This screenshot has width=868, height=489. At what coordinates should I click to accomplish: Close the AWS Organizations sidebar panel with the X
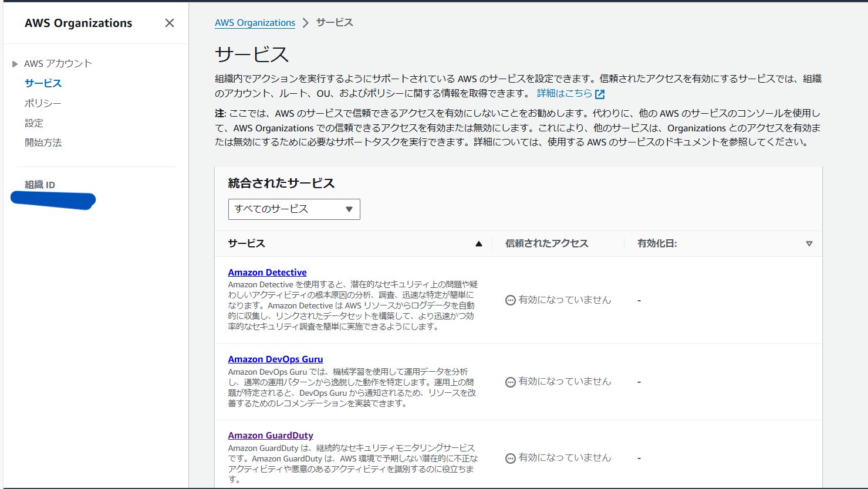pos(170,23)
